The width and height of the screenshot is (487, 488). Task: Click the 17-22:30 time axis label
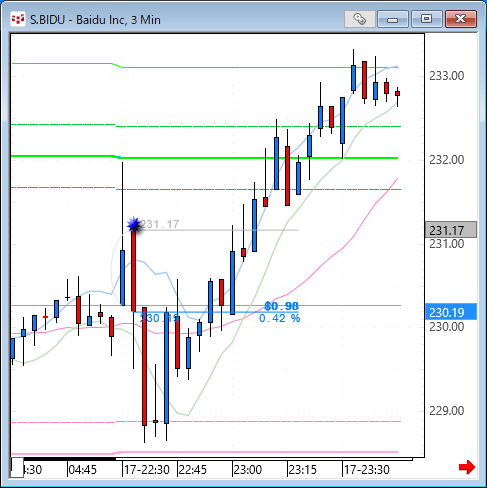147,470
